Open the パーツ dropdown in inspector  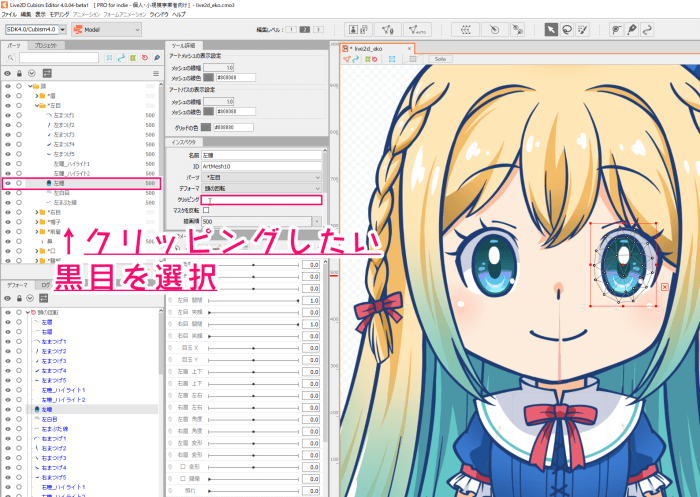tap(262, 177)
